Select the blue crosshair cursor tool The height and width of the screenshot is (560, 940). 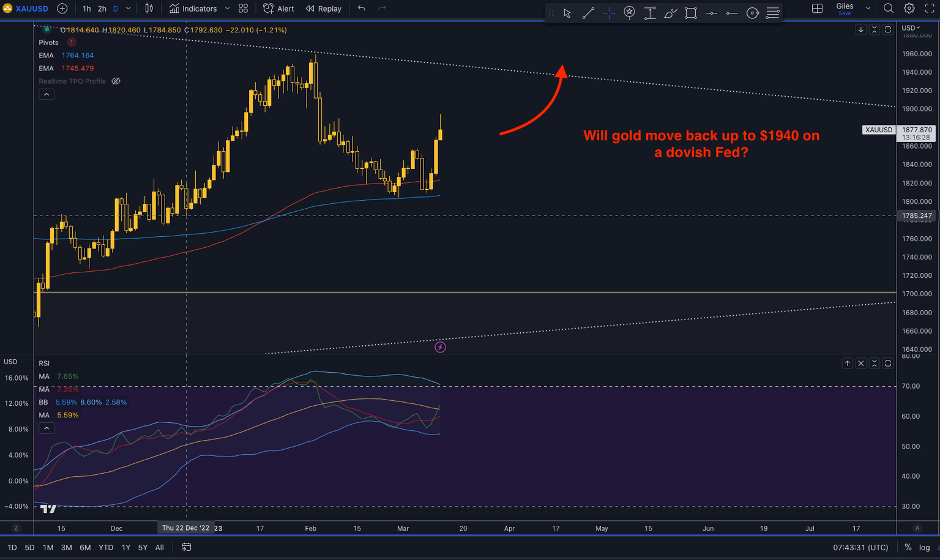(609, 13)
